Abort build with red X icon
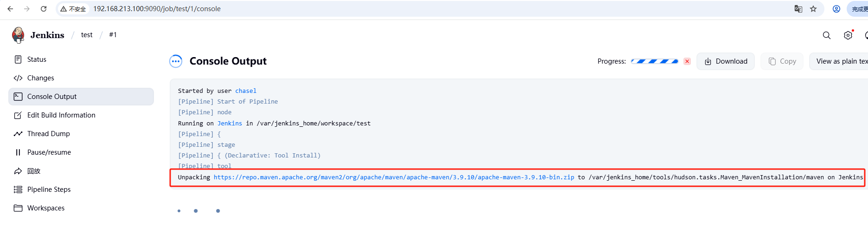Screen dimensions: 868x229 coord(687,61)
